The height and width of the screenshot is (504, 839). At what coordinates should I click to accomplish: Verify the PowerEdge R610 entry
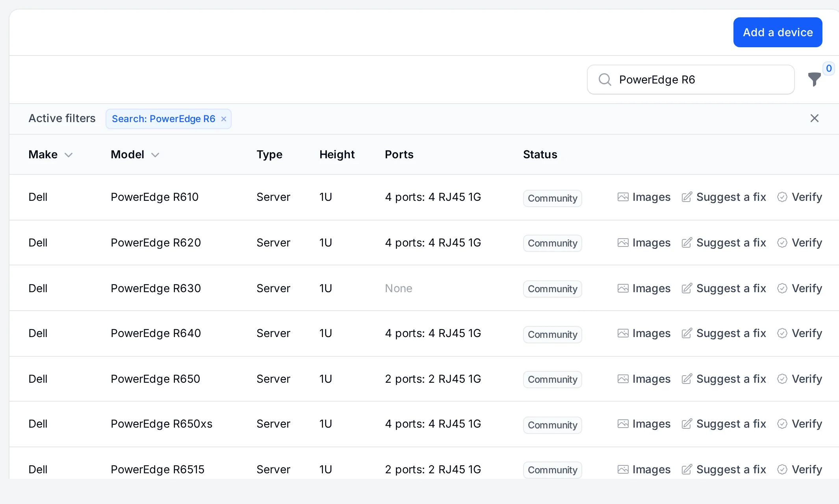pos(800,197)
